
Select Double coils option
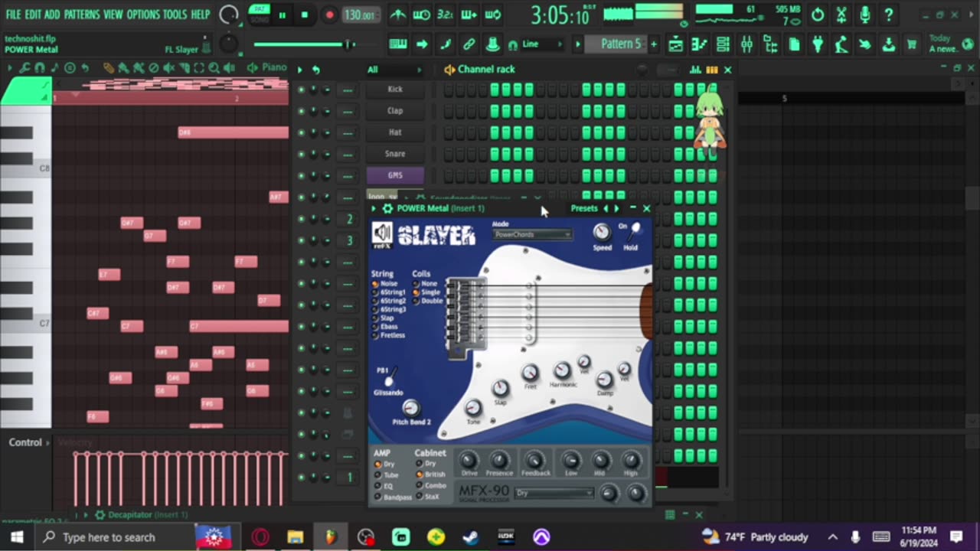(x=428, y=301)
